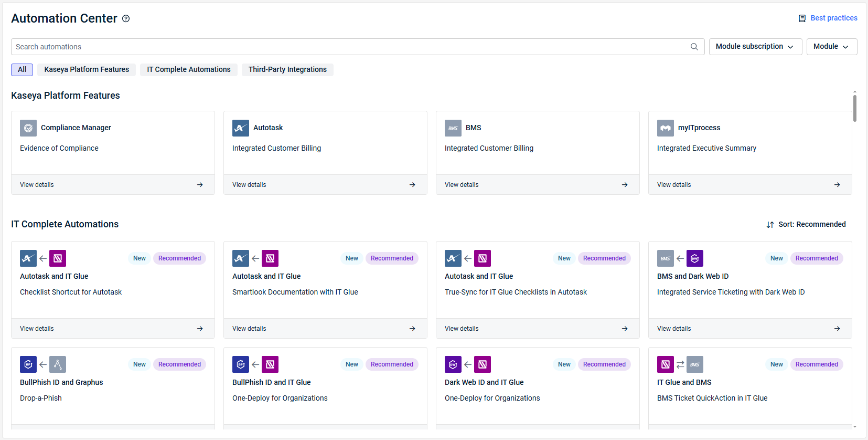Click the scrollbar down arrow
The image size is (868, 440).
coord(855,427)
